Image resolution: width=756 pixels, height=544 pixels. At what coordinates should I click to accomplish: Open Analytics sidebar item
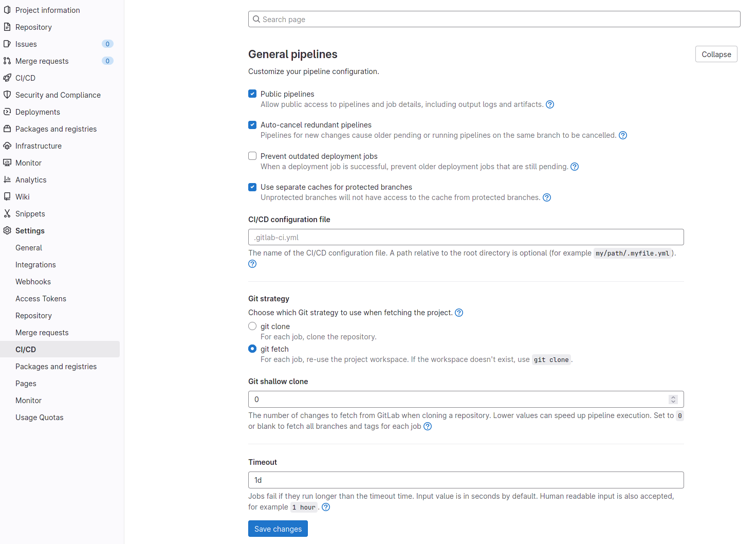[60, 179]
